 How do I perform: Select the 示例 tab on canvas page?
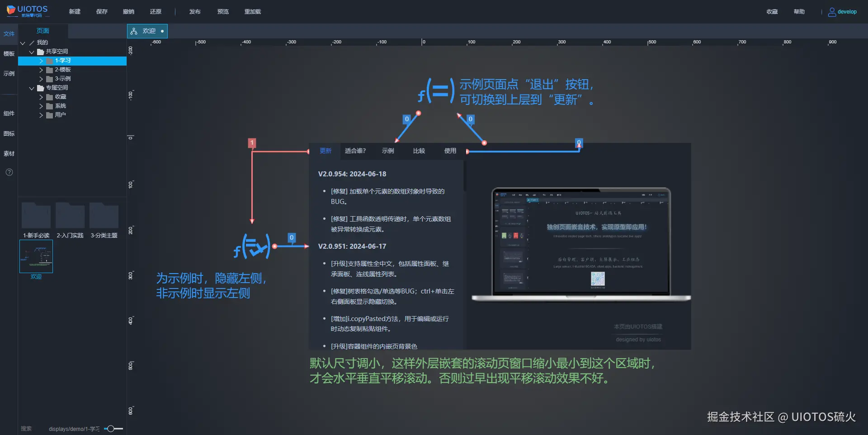388,151
